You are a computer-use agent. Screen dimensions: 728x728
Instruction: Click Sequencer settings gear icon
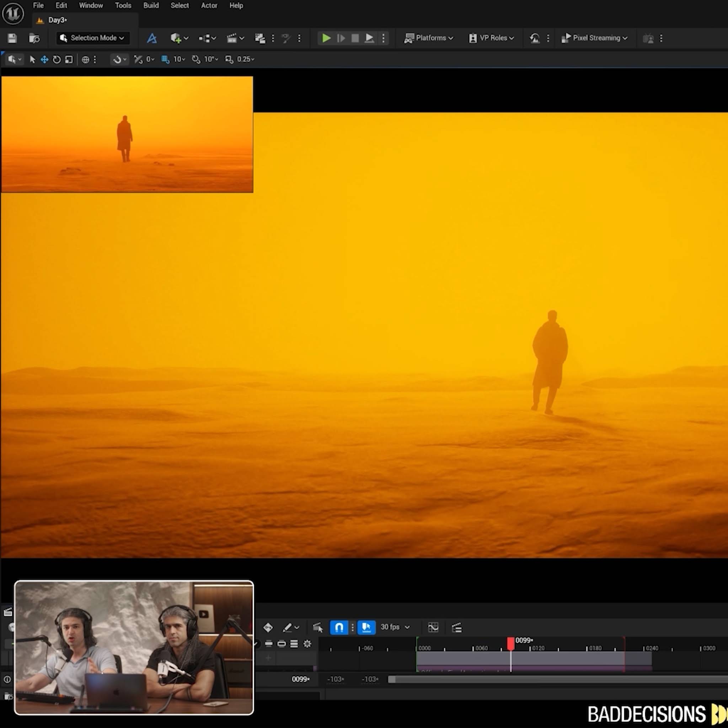coord(307,644)
